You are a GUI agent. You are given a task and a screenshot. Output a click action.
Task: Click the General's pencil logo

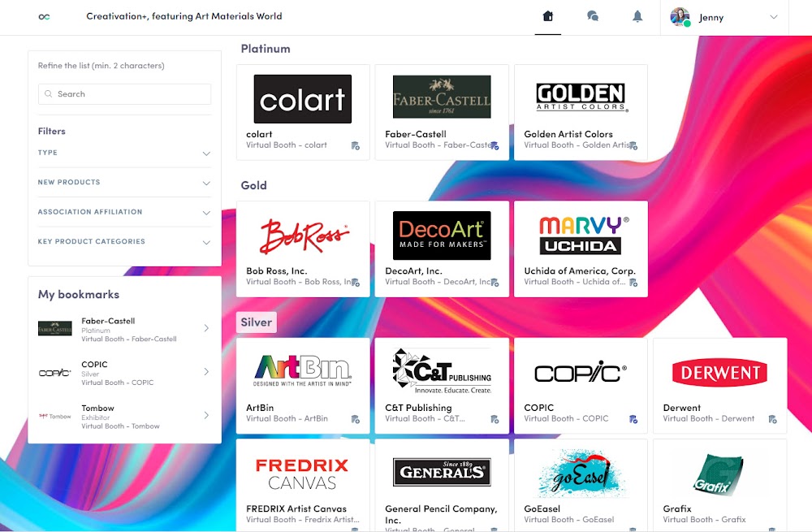click(442, 471)
